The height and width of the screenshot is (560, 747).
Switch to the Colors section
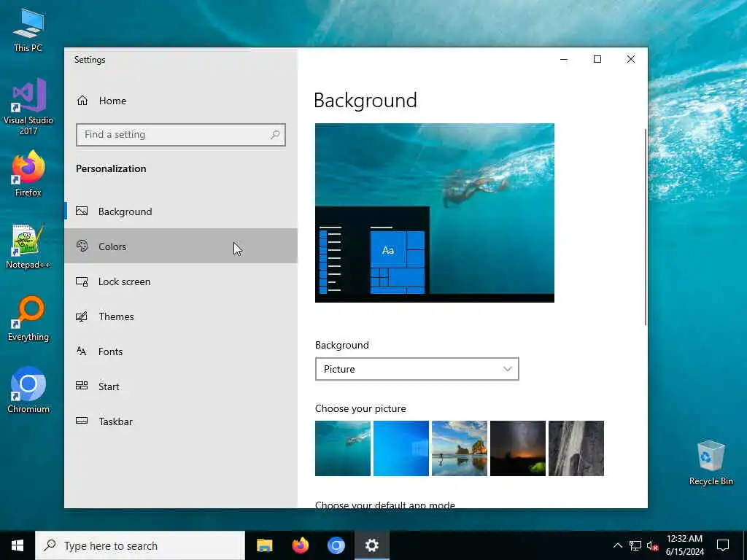(181, 246)
